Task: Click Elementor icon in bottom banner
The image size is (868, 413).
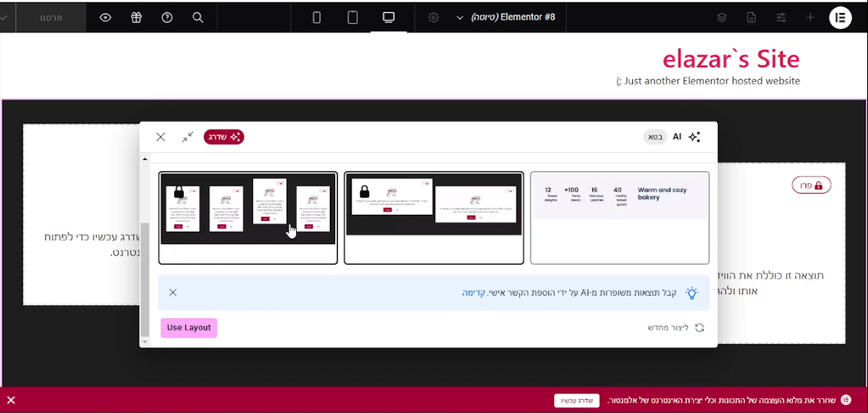Action: 846,400
